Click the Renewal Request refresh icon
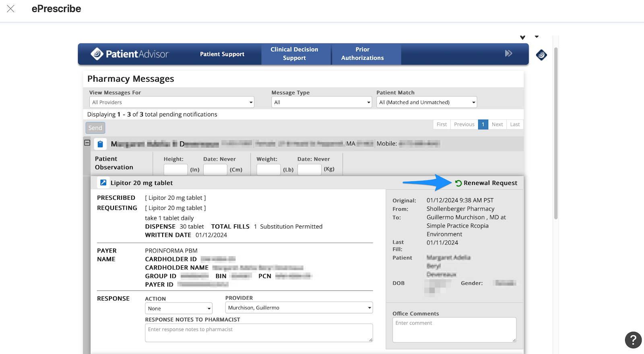This screenshot has width=644, height=354. click(458, 183)
